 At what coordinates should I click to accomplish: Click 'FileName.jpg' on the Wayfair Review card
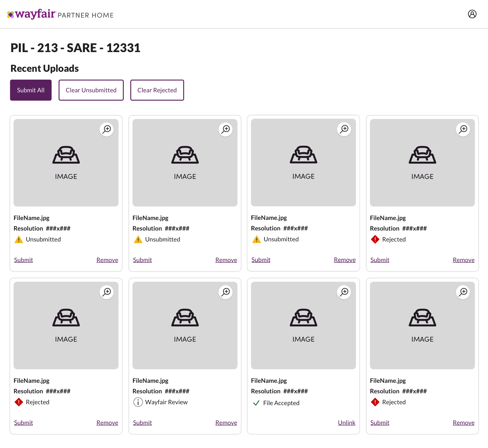150,381
